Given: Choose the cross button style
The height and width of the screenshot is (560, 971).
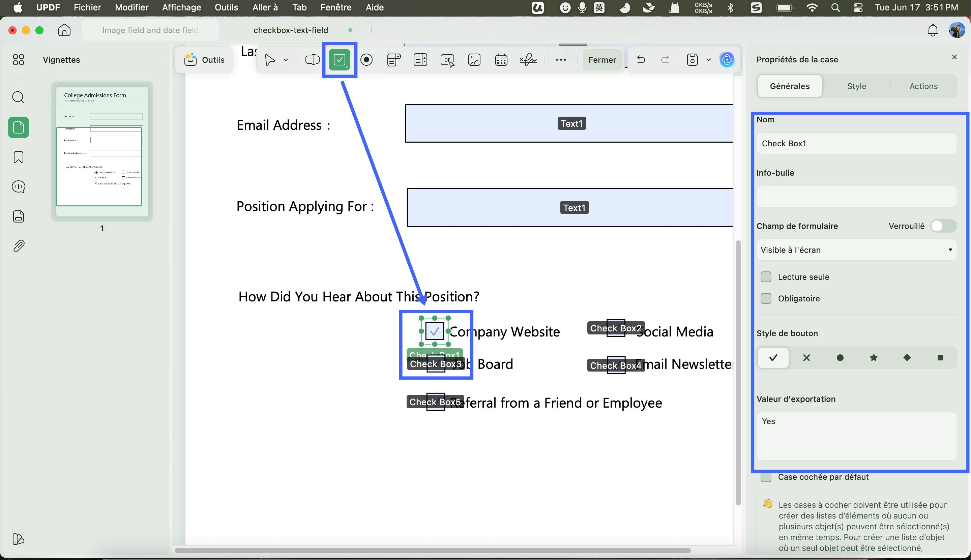Looking at the screenshot, I should tap(806, 358).
